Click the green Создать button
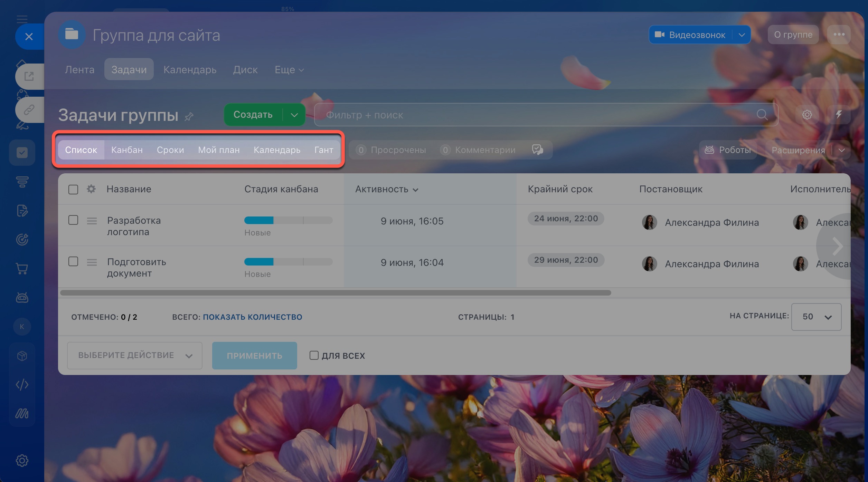868x482 pixels. [x=253, y=115]
